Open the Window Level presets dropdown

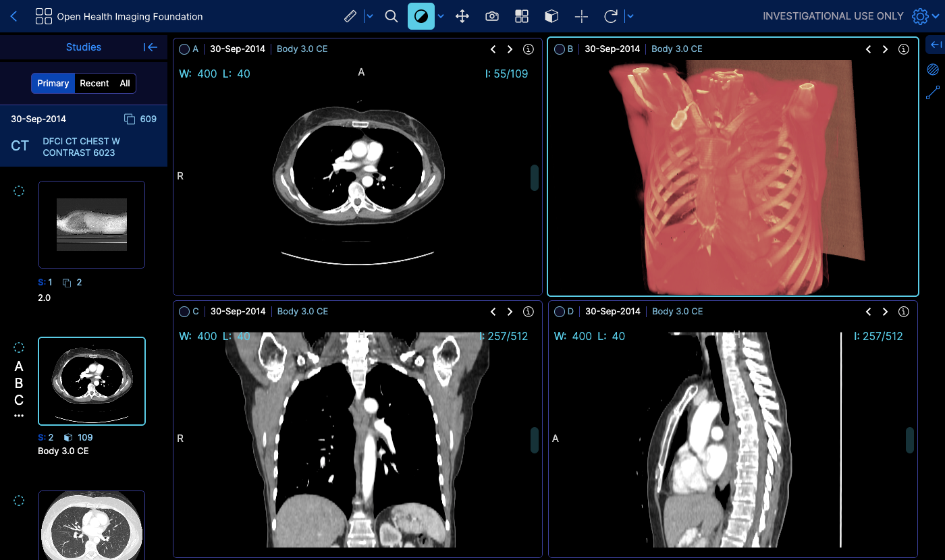(441, 16)
